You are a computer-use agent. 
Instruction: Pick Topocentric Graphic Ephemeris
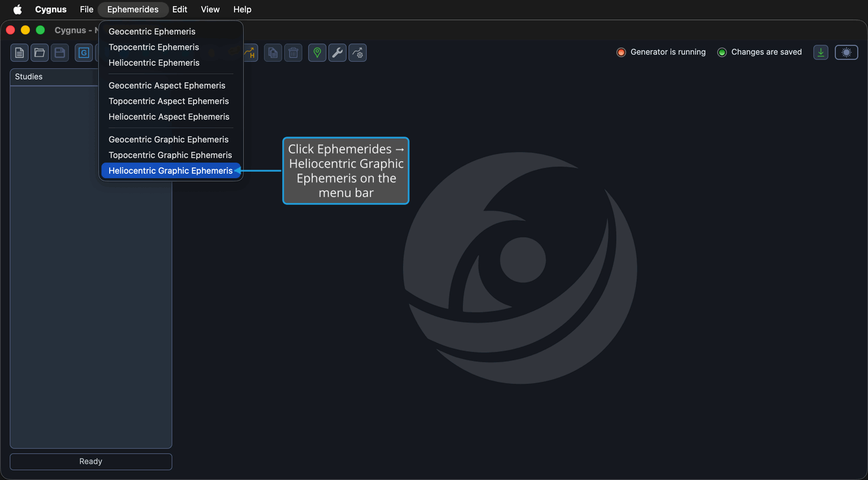pyautogui.click(x=171, y=155)
